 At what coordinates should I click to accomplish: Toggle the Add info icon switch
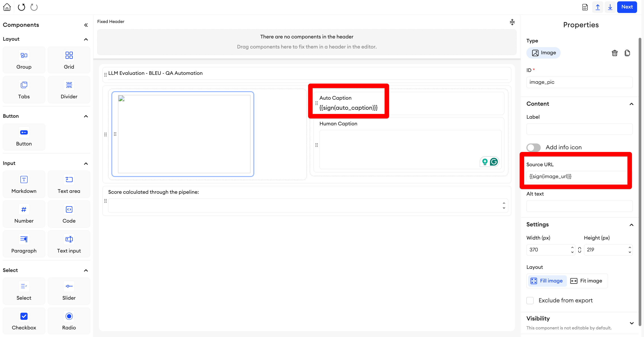pos(534,147)
